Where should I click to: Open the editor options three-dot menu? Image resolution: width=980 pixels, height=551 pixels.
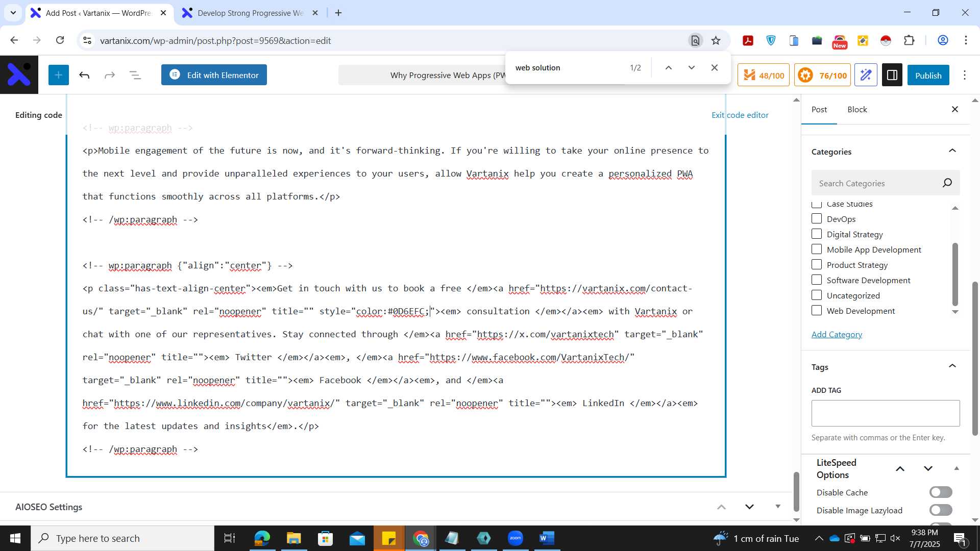pyautogui.click(x=965, y=75)
